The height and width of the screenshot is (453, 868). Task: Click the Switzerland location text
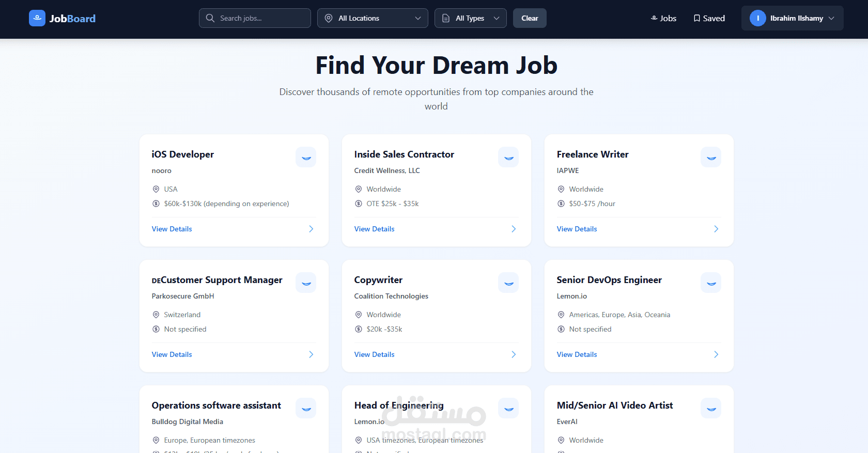[x=182, y=315]
